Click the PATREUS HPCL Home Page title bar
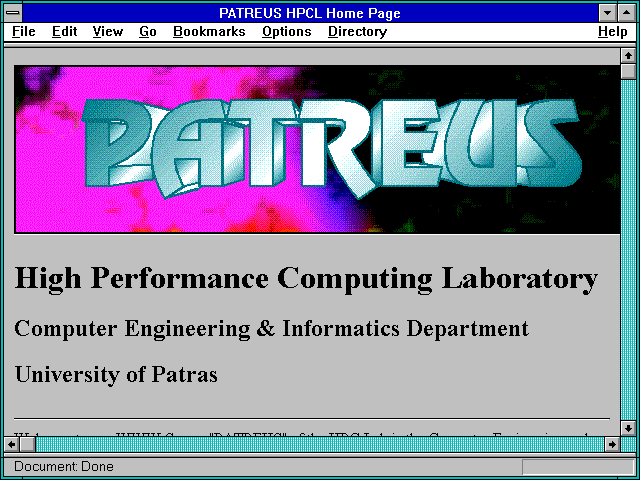This screenshot has width=640, height=480. pyautogui.click(x=310, y=13)
